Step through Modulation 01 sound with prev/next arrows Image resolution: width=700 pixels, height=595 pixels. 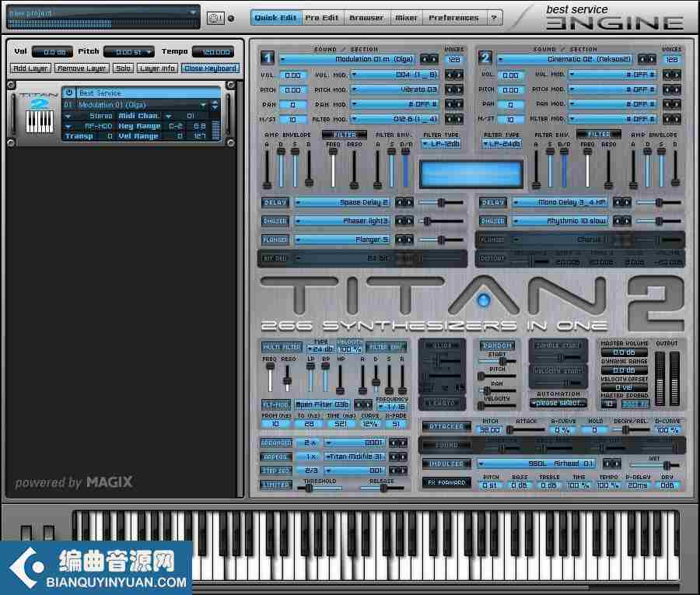tap(429, 59)
